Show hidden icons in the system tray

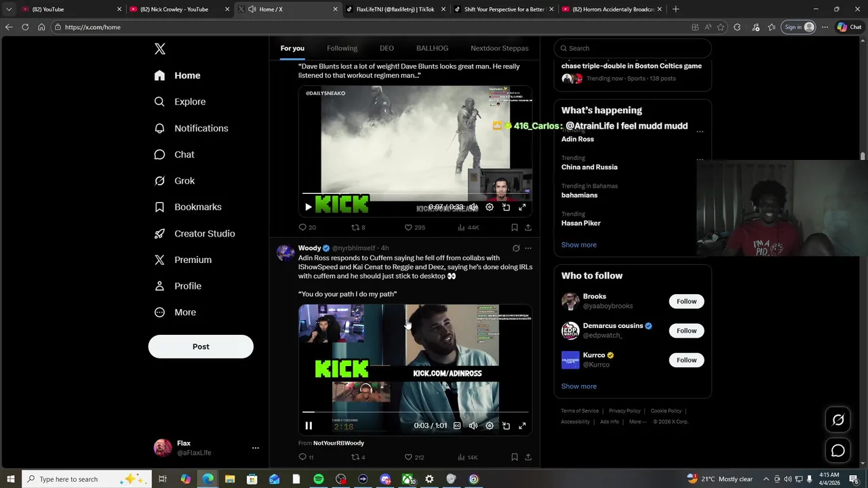coord(766,479)
